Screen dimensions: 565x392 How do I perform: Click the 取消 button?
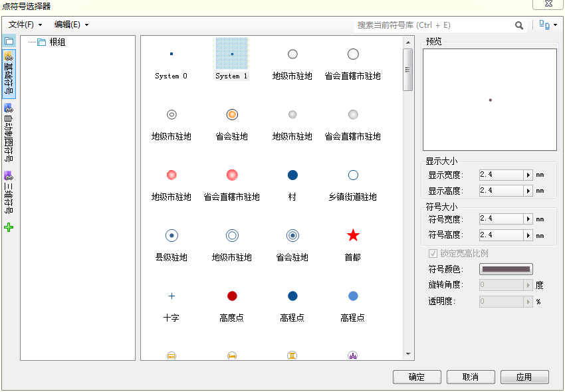click(471, 377)
